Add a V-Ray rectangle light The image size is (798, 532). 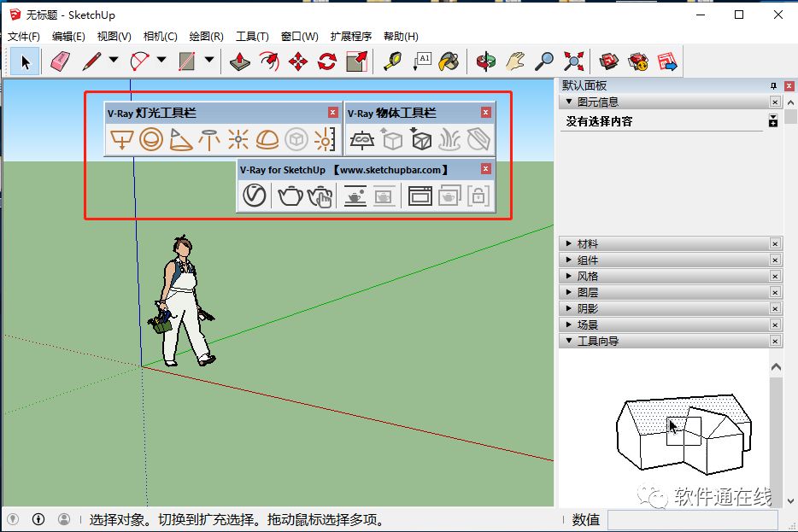[x=121, y=139]
